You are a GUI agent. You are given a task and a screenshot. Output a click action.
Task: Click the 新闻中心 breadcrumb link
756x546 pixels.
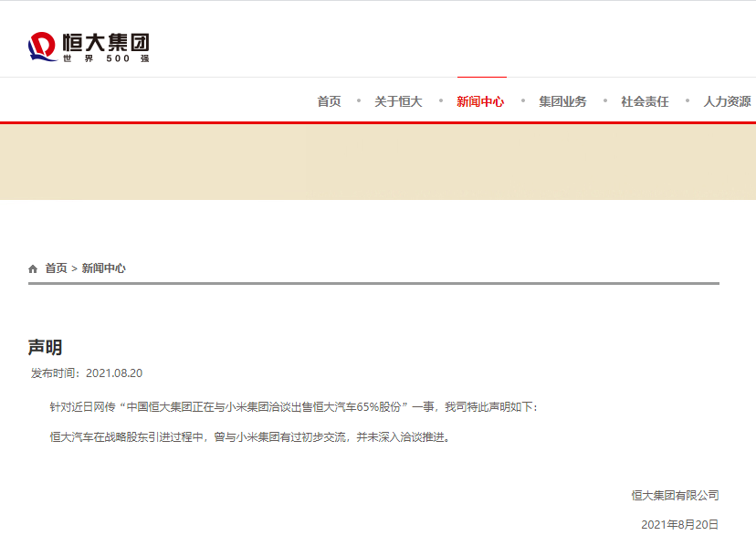104,268
